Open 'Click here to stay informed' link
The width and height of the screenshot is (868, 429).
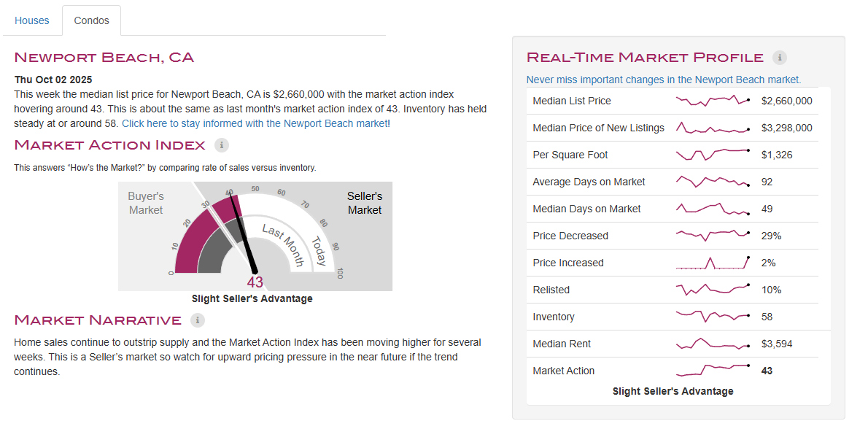click(x=255, y=123)
